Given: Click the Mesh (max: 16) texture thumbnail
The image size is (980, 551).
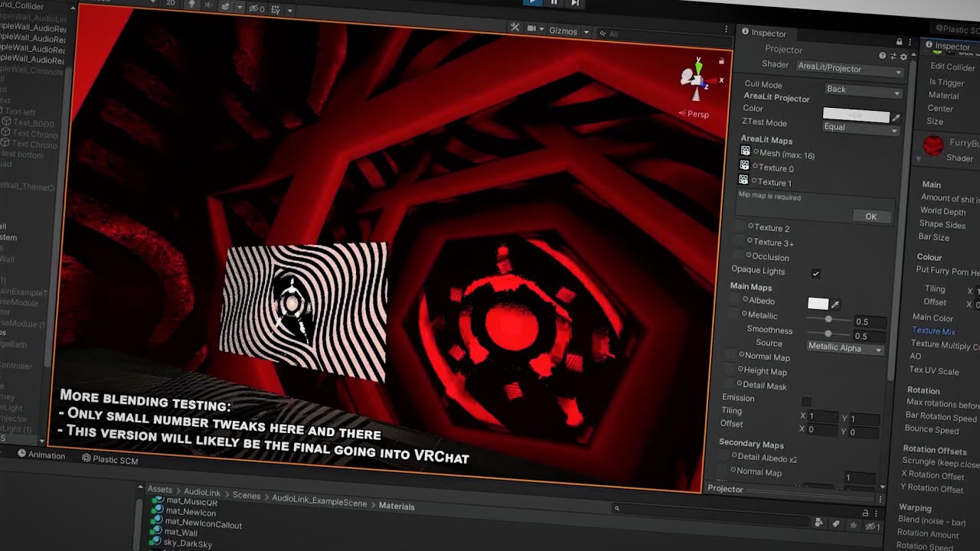Looking at the screenshot, I should point(745,152).
